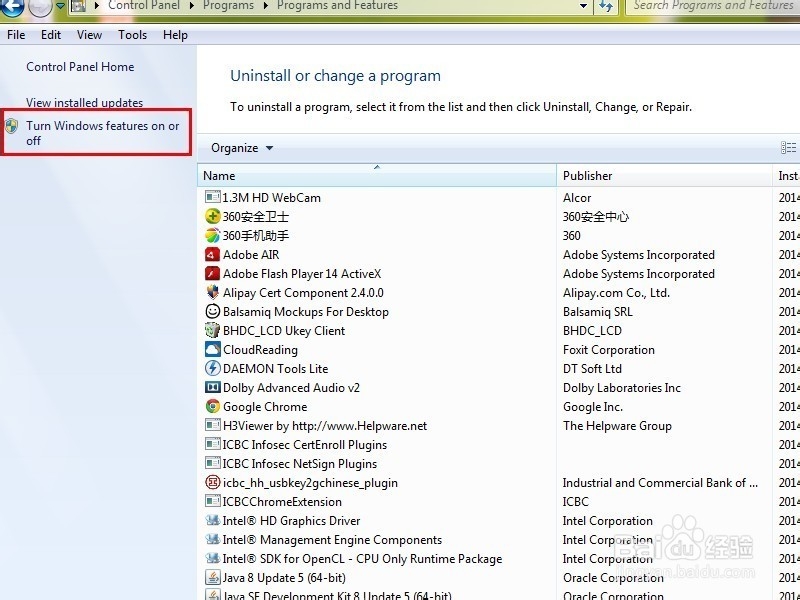Expand the arrow after Programs breadcrumb
Image resolution: width=800 pixels, height=600 pixels.
coord(266,6)
